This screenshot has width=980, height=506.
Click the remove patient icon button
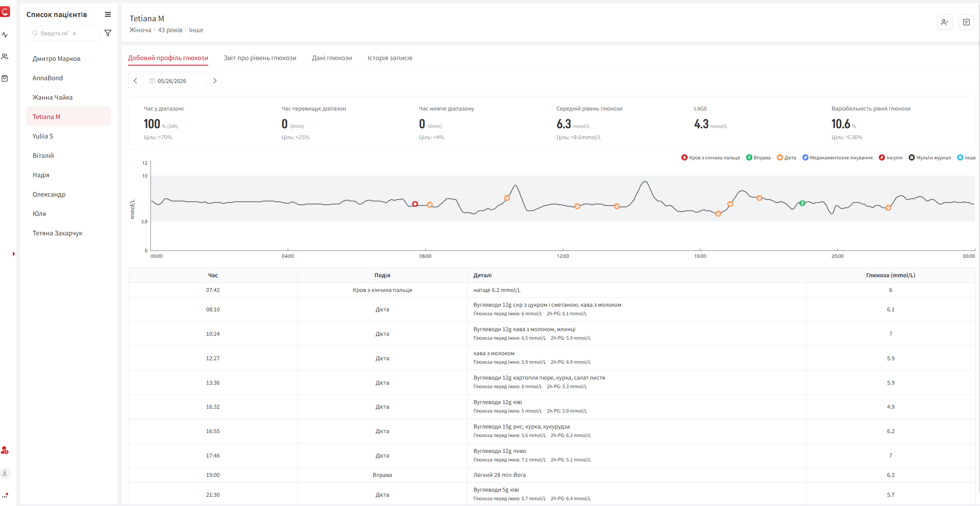coord(944,22)
